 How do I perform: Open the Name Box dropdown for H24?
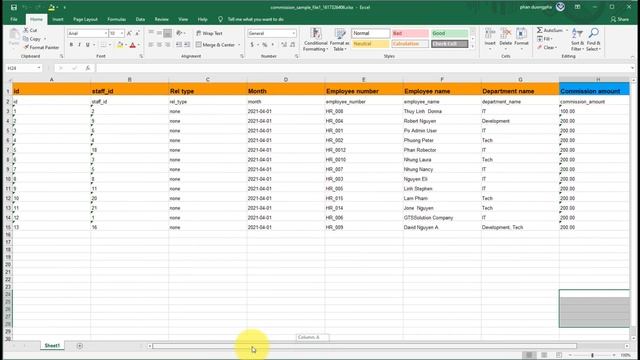[x=39, y=68]
